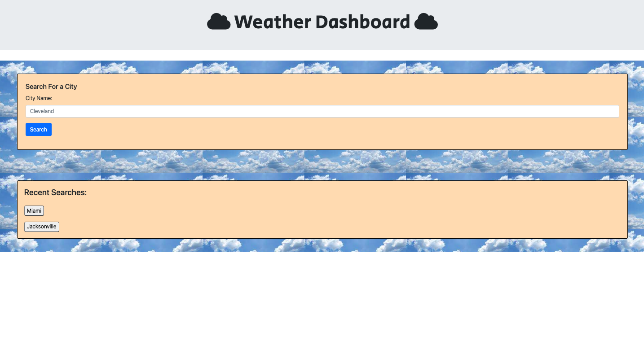Screen dimensions: 644x363
Task: Click the 'City Name:' label
Action: [39, 98]
